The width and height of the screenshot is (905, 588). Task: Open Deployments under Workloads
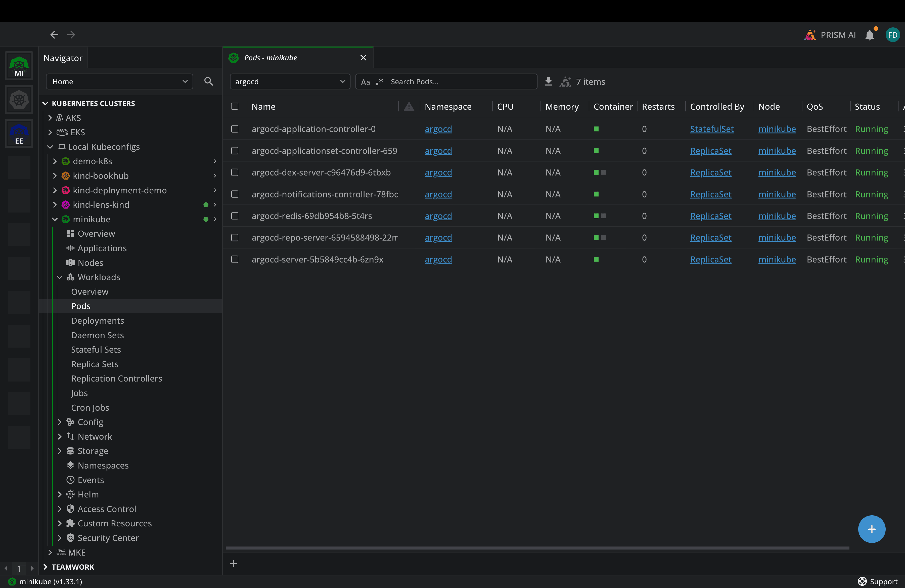coord(97,320)
